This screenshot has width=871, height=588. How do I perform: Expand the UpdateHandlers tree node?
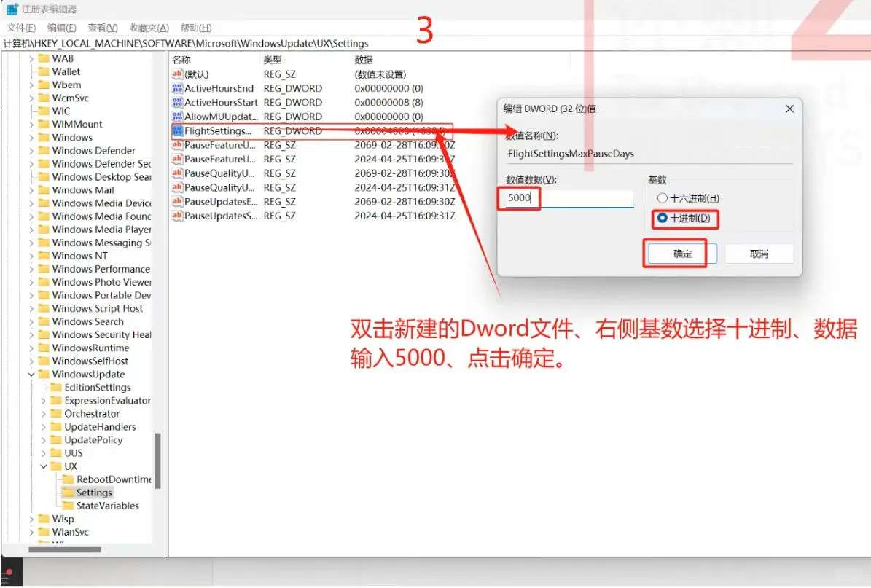[43, 427]
